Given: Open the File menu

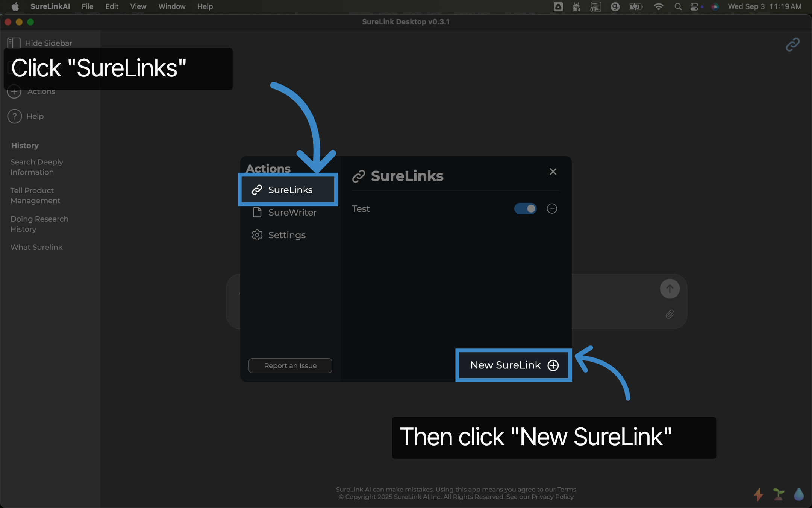Looking at the screenshot, I should click(x=88, y=6).
